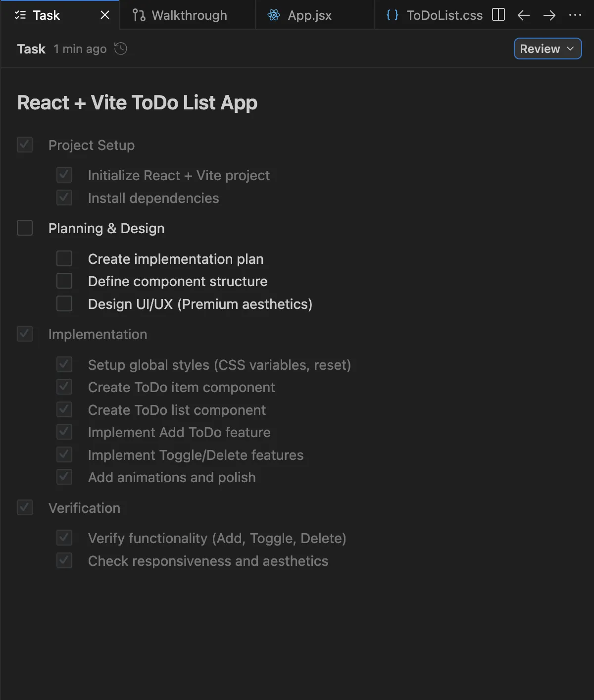
Task: Navigate back with the left arrow
Action: click(524, 15)
